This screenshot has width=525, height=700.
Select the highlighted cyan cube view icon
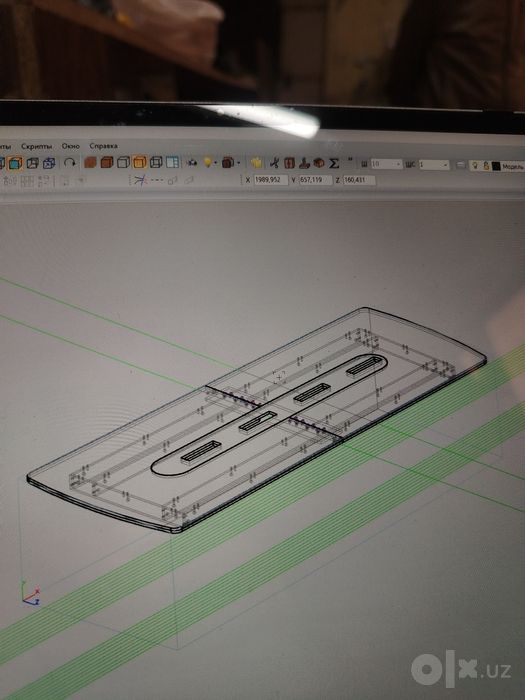point(15,163)
